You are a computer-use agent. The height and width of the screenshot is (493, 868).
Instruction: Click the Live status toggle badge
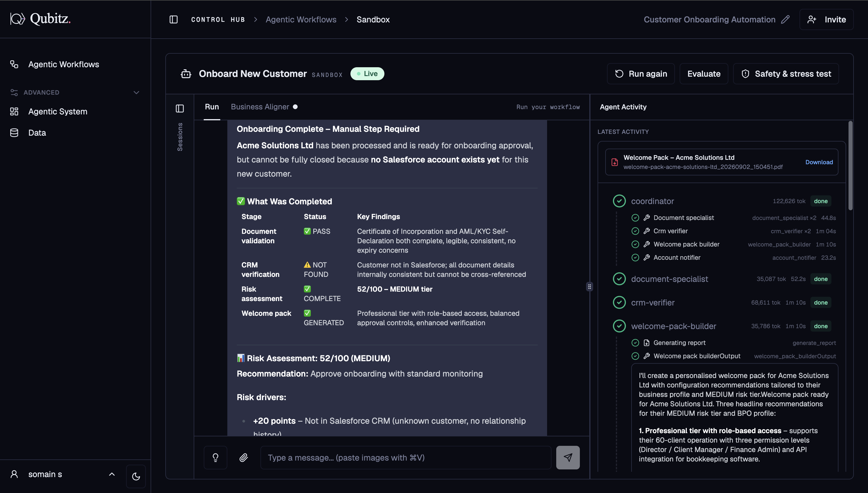point(367,73)
